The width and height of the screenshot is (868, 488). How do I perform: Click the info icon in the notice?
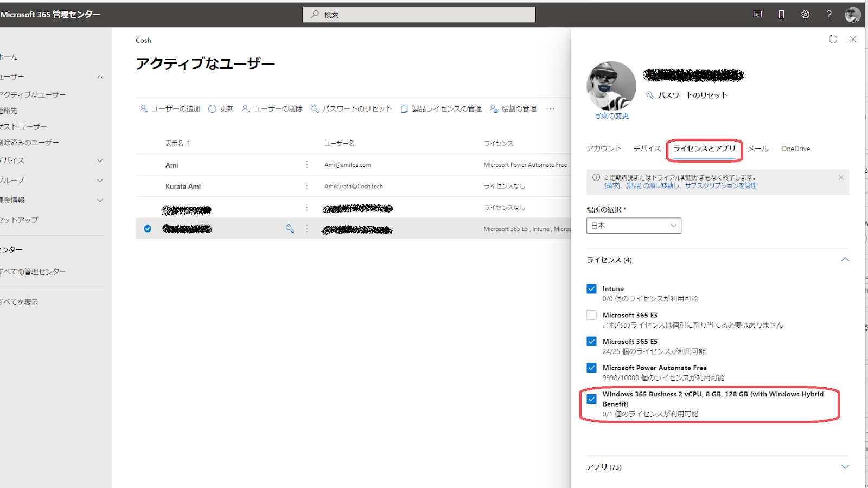pos(596,177)
